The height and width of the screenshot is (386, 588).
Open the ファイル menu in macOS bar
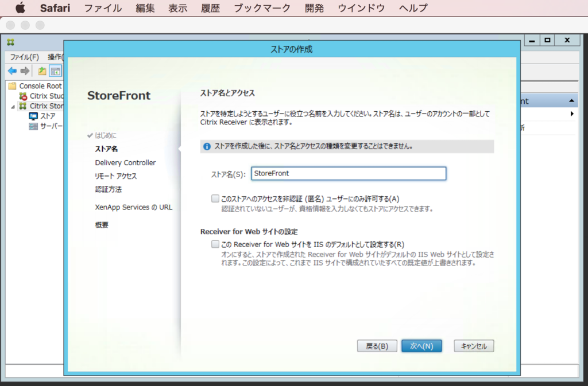[x=103, y=8]
